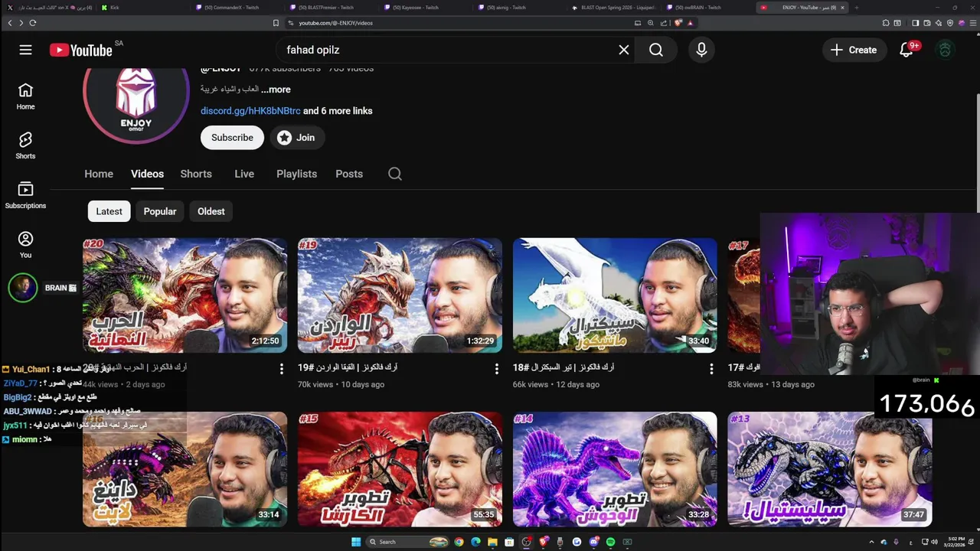Open the Windows taskbar Search box
Screen dimensions: 980x551
pyautogui.click(x=408, y=542)
